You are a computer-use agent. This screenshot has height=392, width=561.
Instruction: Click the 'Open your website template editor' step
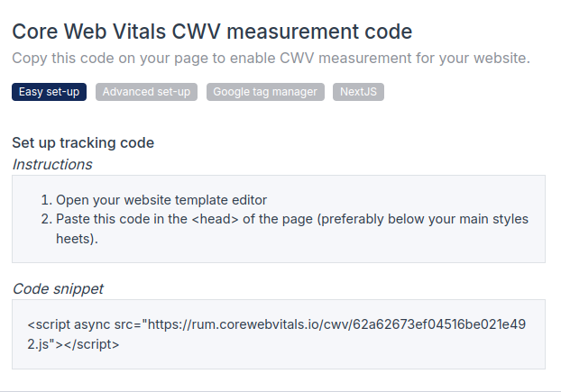(x=161, y=200)
